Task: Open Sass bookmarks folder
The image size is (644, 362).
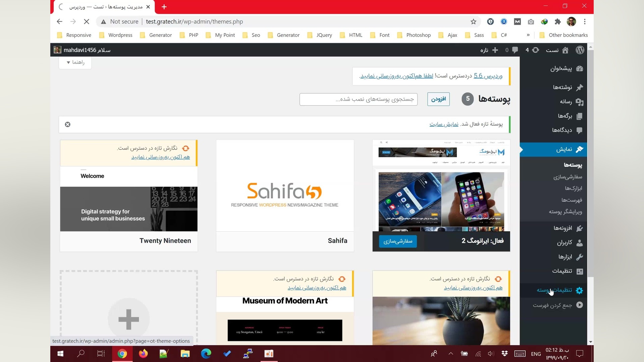Action: pyautogui.click(x=474, y=35)
